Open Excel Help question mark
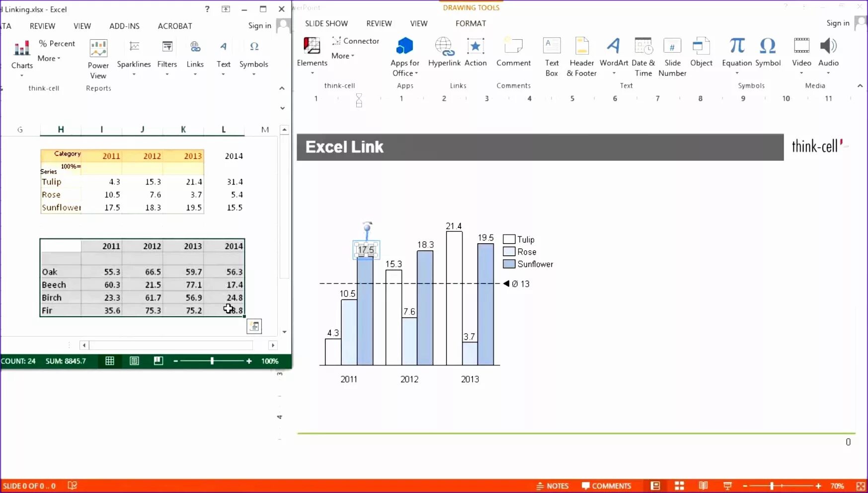This screenshot has height=493, width=868. (x=207, y=9)
